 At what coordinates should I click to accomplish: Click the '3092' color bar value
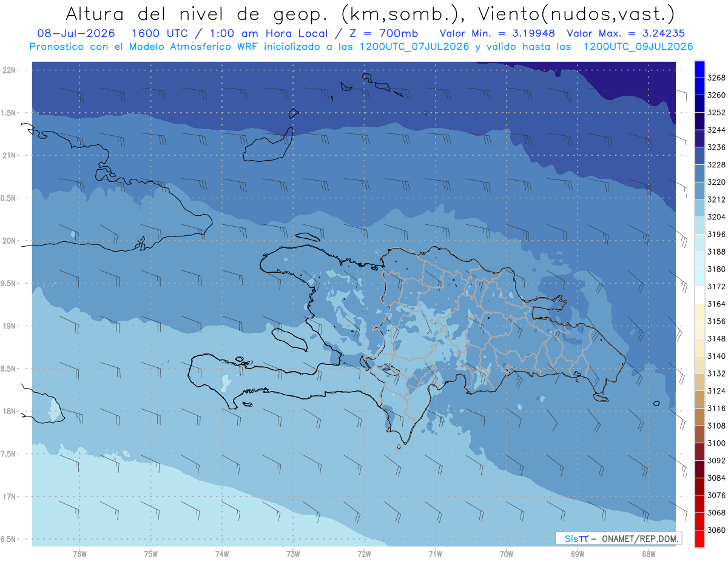(716, 460)
